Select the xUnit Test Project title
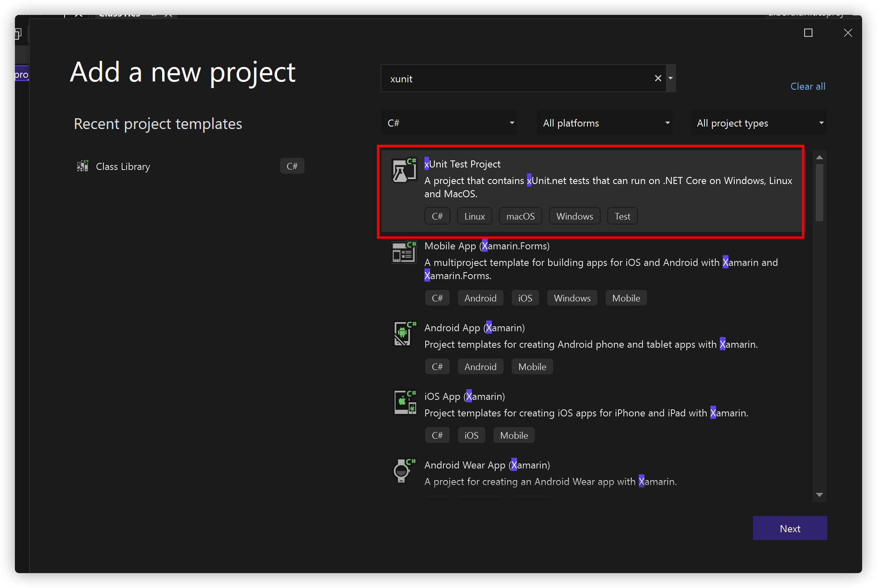The height and width of the screenshot is (588, 877). coord(462,164)
